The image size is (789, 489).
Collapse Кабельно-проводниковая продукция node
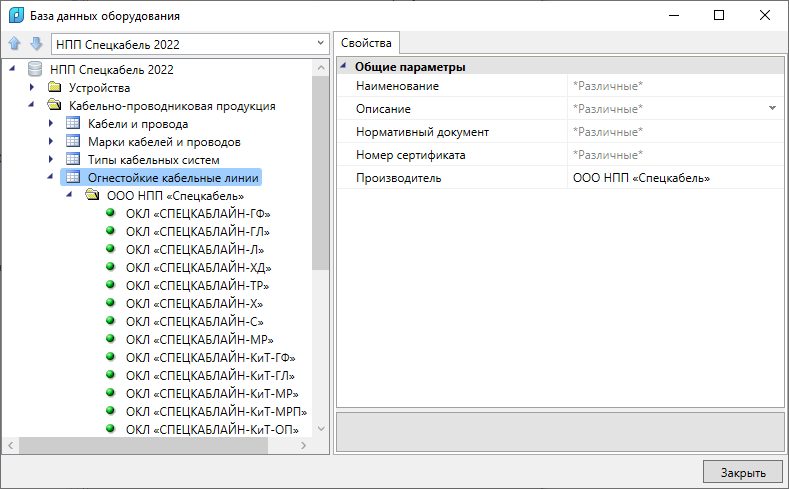tap(31, 104)
